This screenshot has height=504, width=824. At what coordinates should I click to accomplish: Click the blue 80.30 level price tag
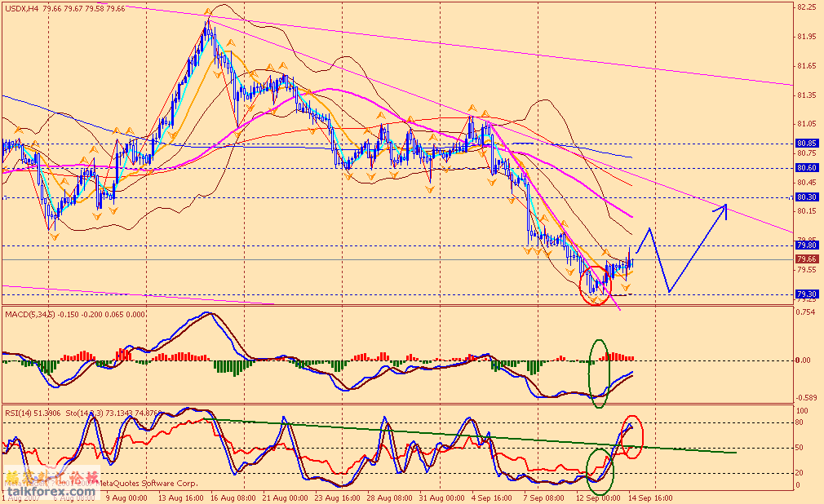coord(807,197)
